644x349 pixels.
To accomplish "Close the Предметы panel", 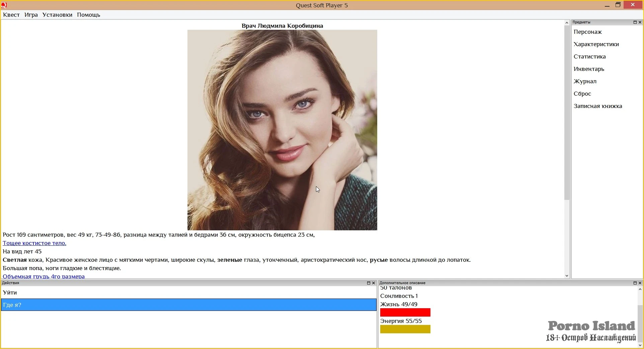I will [640, 22].
